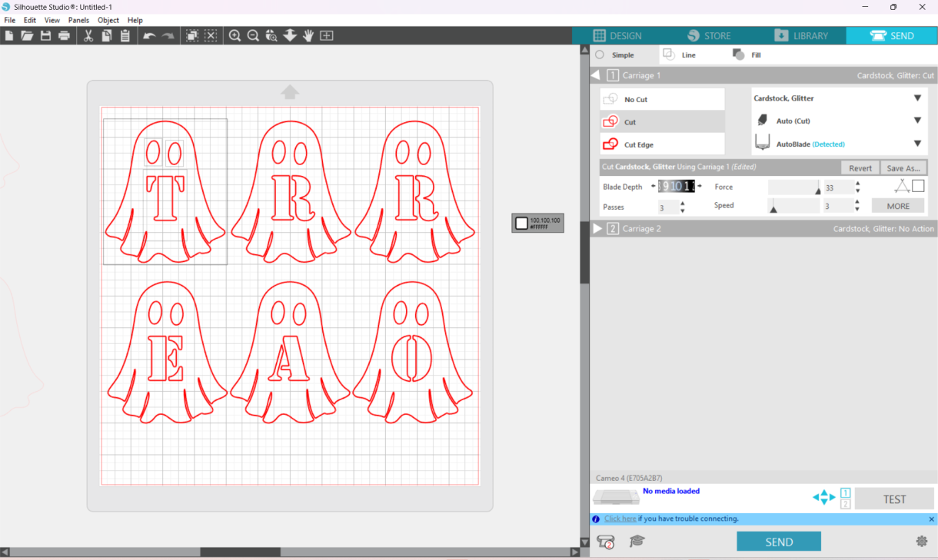Open the machine queue icon with badge 2
The height and width of the screenshot is (560, 938).
click(x=606, y=542)
